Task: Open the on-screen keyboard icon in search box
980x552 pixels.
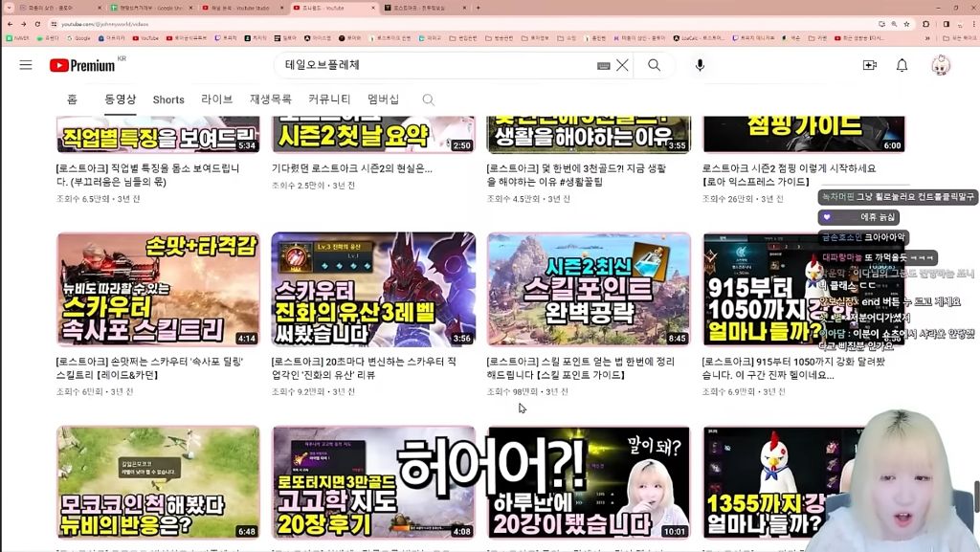Action: 603,66
